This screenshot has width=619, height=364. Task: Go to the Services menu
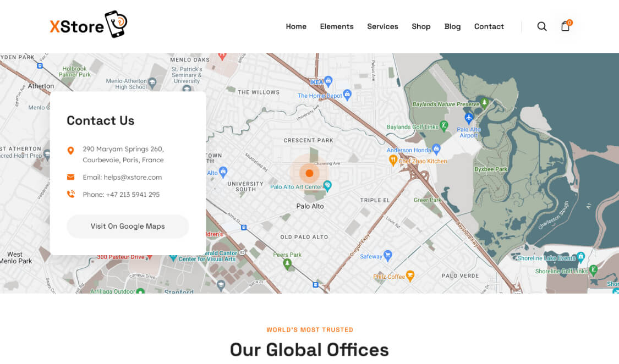tap(382, 26)
